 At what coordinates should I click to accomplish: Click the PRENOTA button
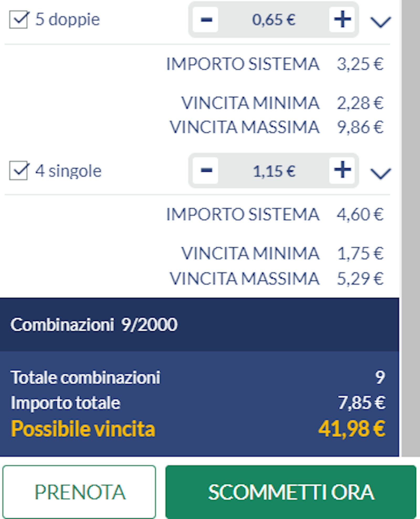coord(79,492)
